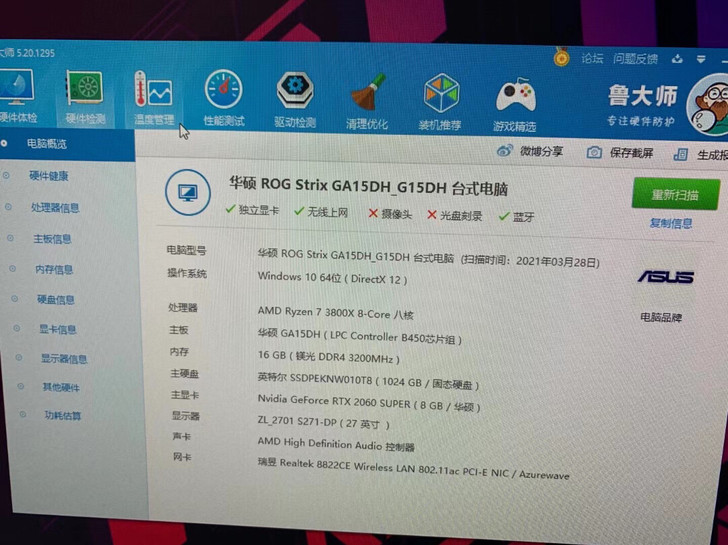Open 其他硬件 sidebar item
Image resolution: width=728 pixels, height=545 pixels.
[61, 387]
